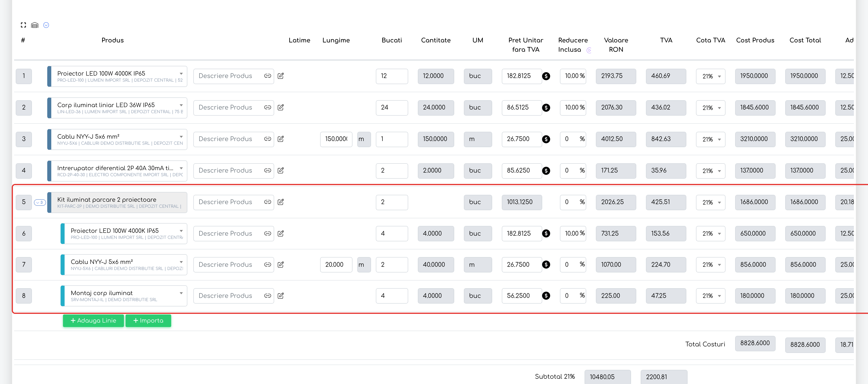
Task: Click the Adauga Linie button
Action: [93, 321]
